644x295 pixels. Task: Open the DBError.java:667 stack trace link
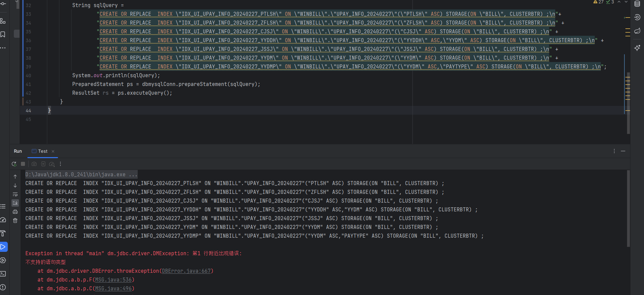186,271
